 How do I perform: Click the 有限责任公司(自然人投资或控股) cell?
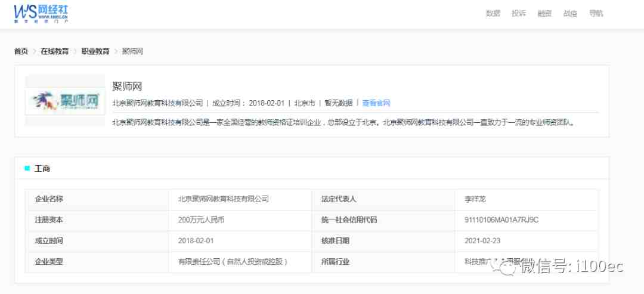pos(240,262)
